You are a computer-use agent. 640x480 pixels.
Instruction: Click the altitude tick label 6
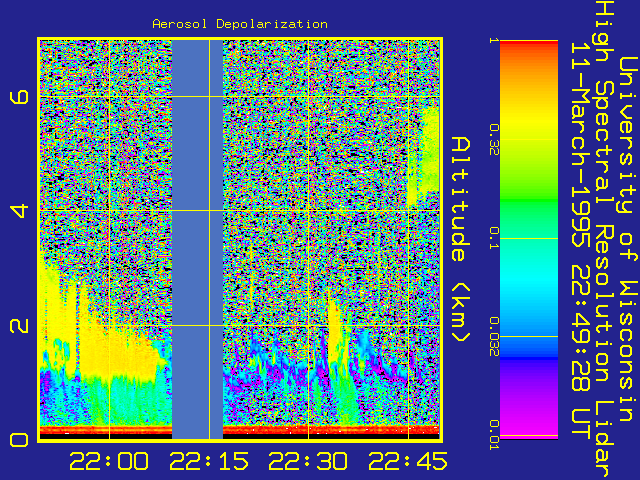tap(20, 97)
